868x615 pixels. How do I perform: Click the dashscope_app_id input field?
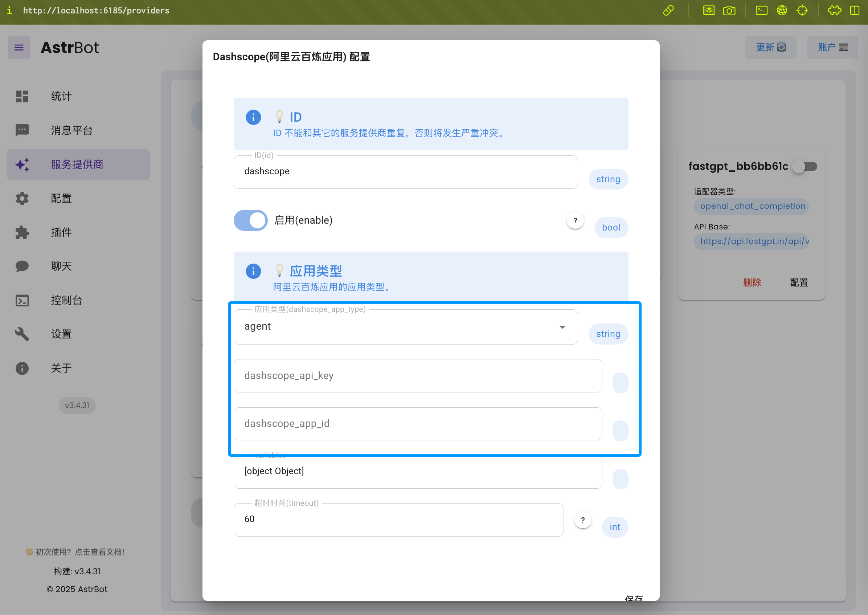(x=418, y=424)
